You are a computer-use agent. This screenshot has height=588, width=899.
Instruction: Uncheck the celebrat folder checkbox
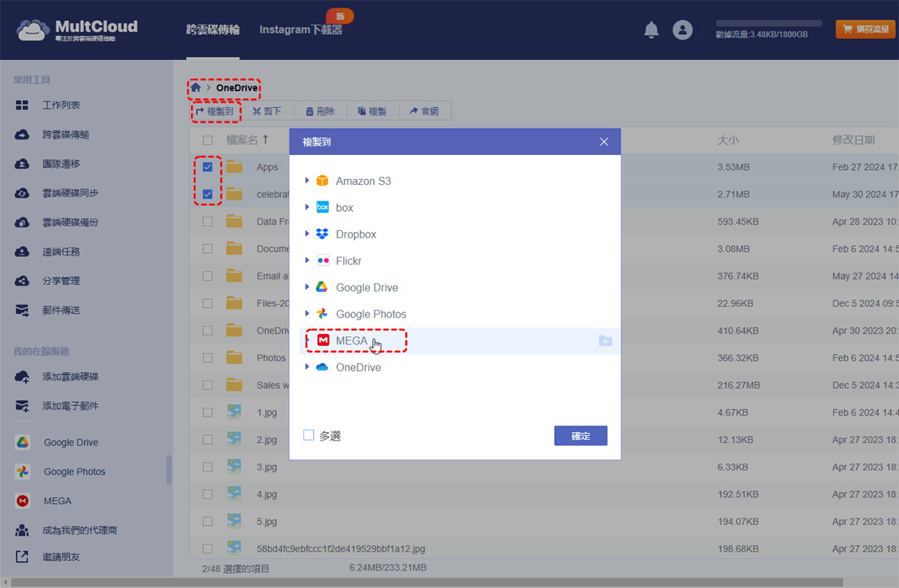(208, 194)
